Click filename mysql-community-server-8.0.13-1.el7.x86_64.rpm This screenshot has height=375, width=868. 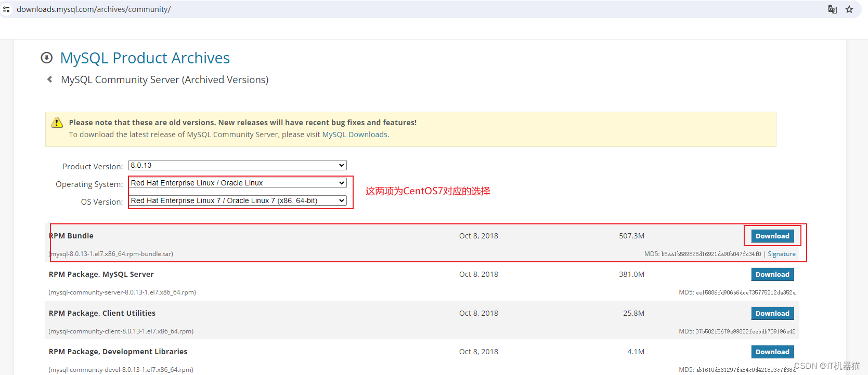[x=122, y=292]
